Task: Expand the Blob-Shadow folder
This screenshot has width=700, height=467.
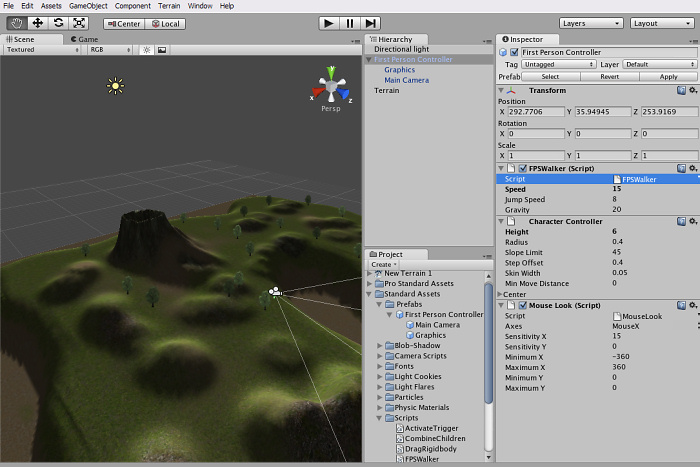Action: coord(379,346)
